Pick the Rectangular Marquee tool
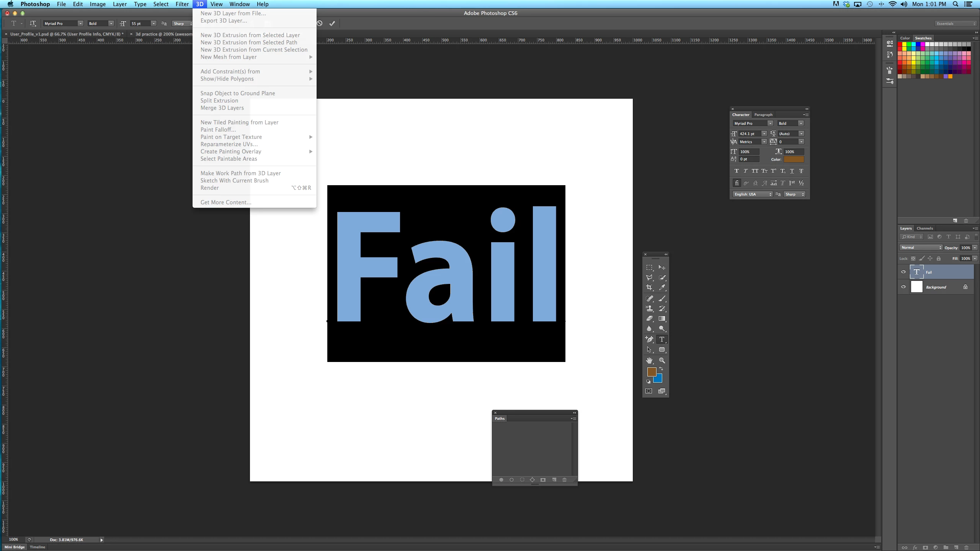Image resolution: width=980 pixels, height=551 pixels. pos(649,267)
